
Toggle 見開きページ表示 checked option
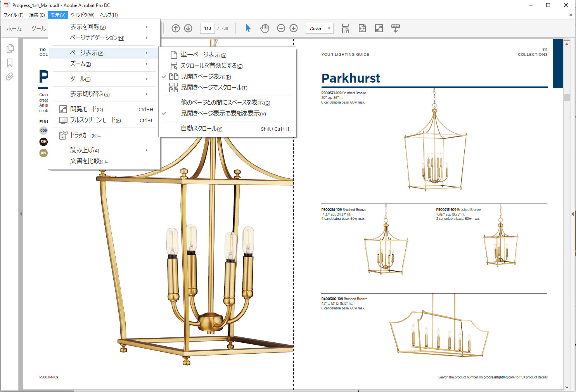pyautogui.click(x=227, y=77)
